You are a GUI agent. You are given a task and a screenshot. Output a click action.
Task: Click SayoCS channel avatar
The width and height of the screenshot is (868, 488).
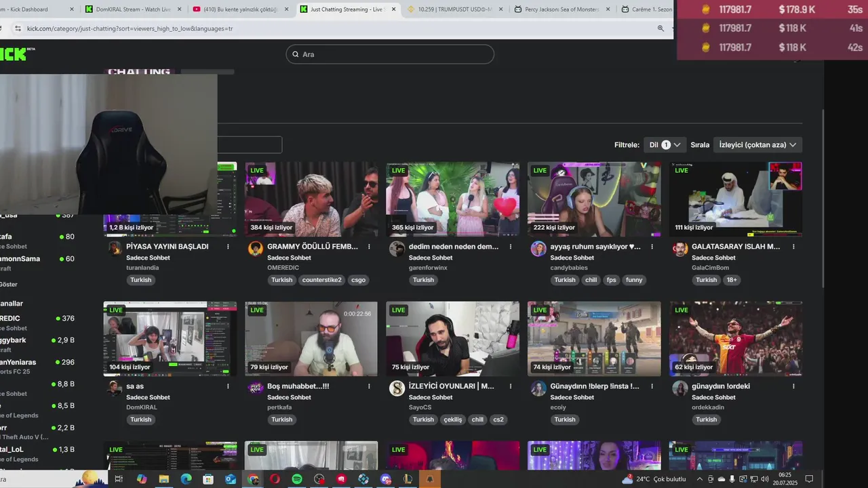[x=397, y=388]
